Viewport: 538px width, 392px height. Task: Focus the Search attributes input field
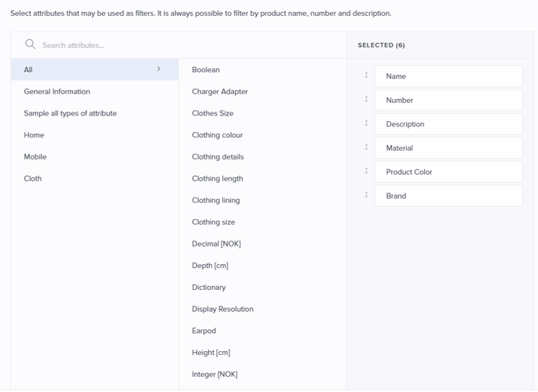[x=192, y=46]
